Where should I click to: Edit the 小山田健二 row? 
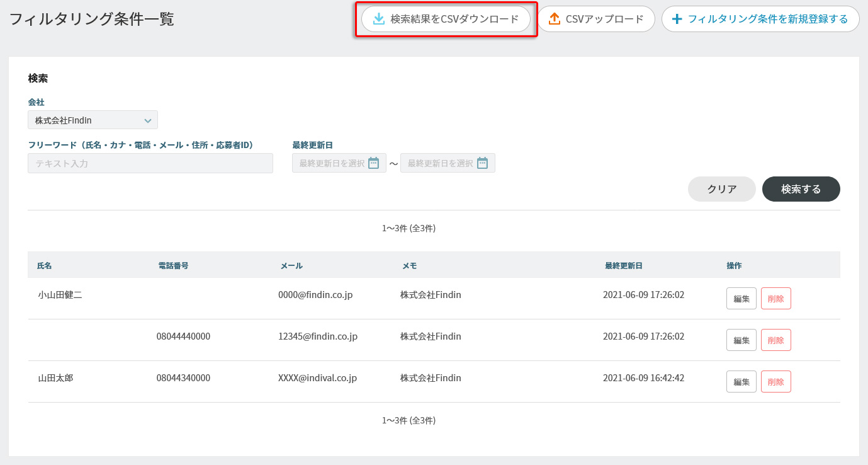pyautogui.click(x=741, y=299)
